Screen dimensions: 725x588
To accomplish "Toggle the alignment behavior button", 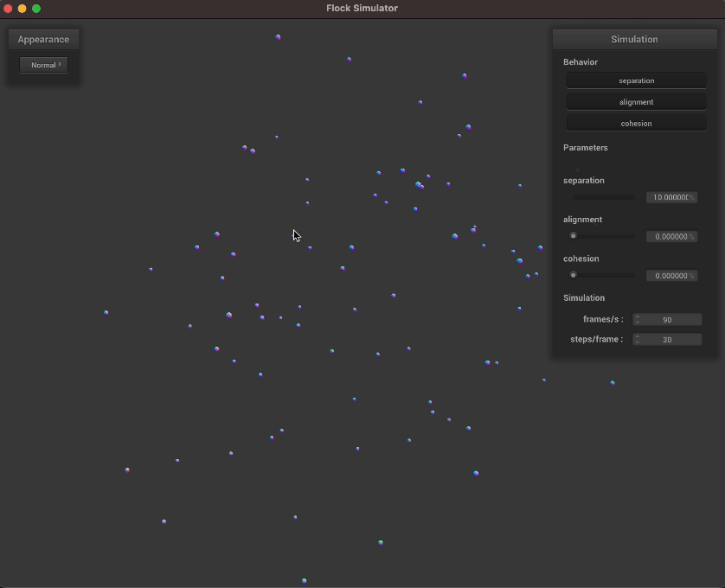I will pyautogui.click(x=636, y=102).
